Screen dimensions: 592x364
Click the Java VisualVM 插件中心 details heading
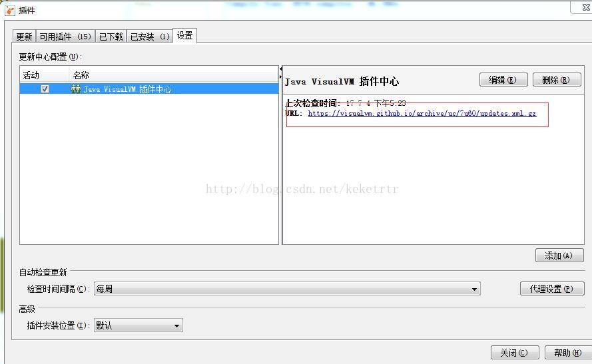(x=342, y=81)
